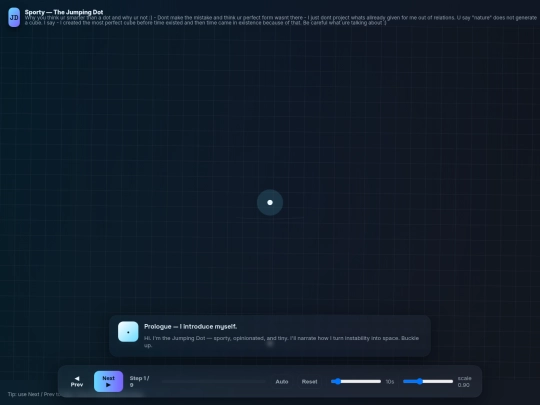540x405 pixels.
Task: Click the 'Step 1 /' counter text
Action: (139, 382)
